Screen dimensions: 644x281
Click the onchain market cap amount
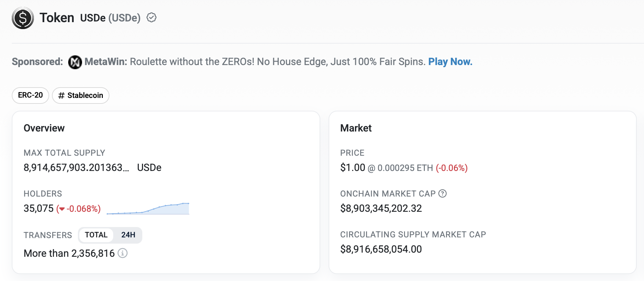(x=381, y=208)
